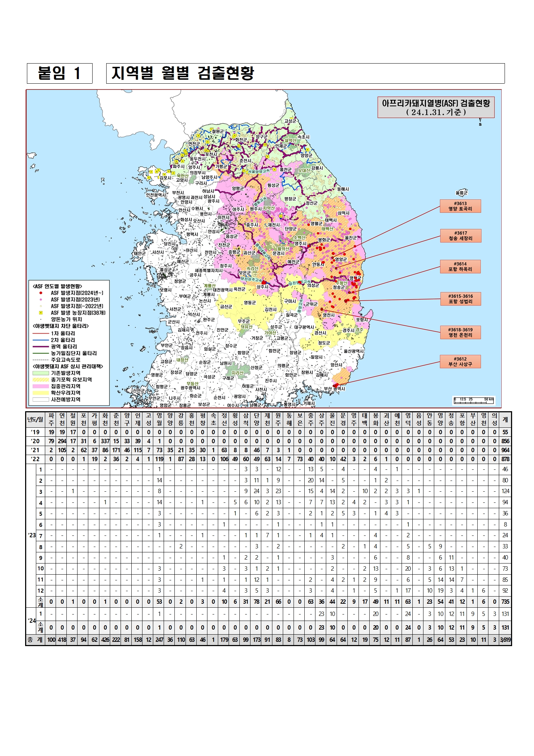Click the red 2024 ASF outbreak legend dot

click(41, 293)
